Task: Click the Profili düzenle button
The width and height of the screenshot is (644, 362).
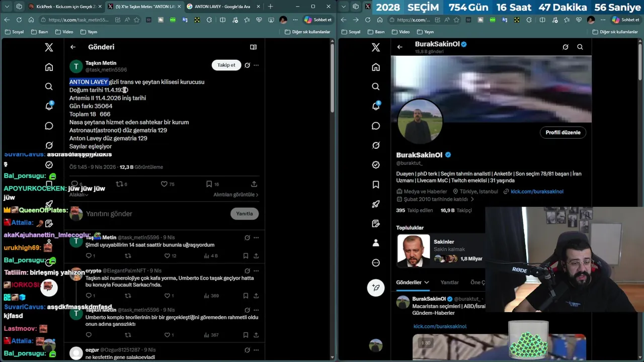Action: [563, 132]
